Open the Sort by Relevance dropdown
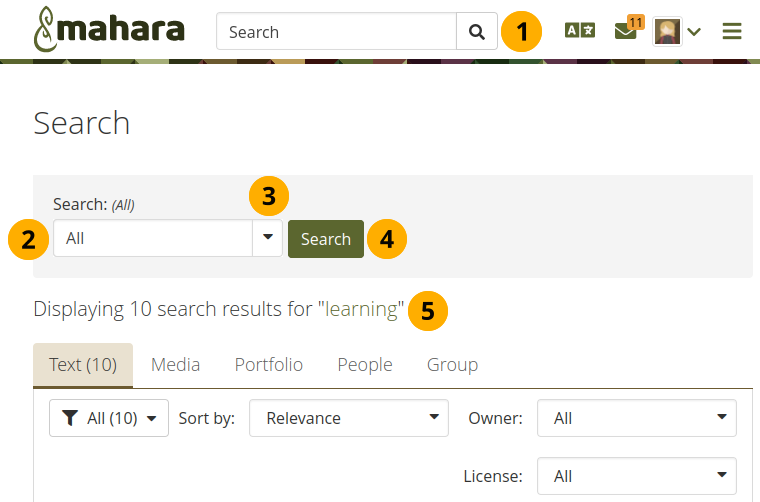 pyautogui.click(x=348, y=418)
